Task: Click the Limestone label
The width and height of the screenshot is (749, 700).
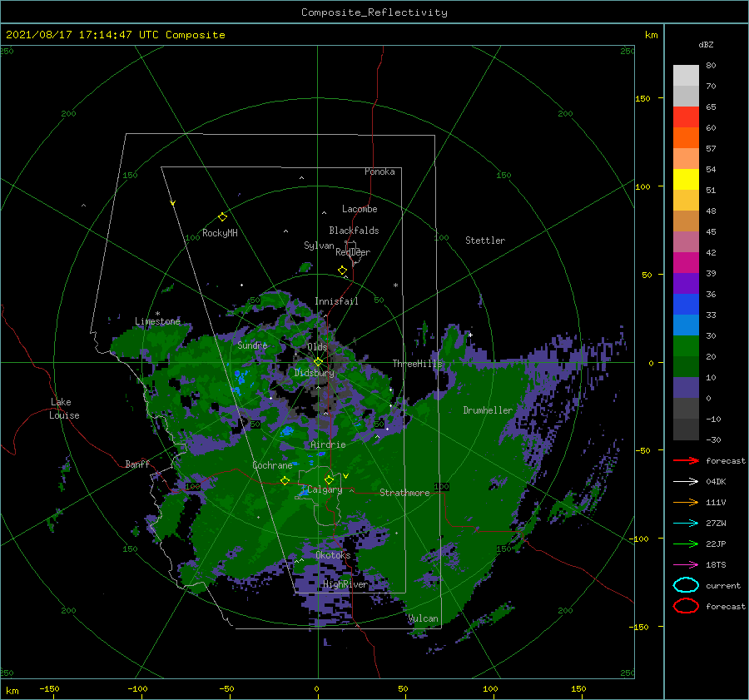Action: (x=157, y=321)
